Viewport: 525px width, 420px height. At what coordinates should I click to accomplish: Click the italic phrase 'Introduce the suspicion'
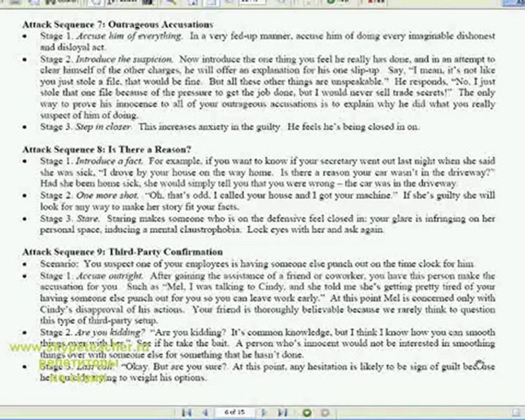[124, 60]
